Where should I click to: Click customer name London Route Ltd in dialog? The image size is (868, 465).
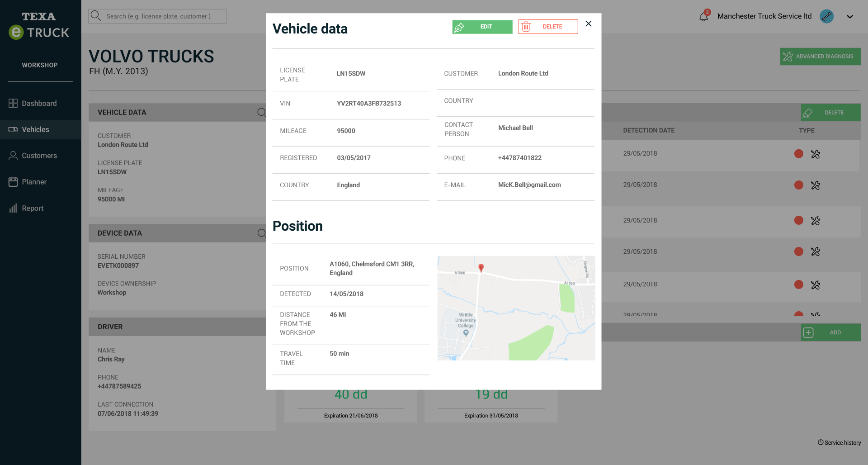pyautogui.click(x=523, y=73)
